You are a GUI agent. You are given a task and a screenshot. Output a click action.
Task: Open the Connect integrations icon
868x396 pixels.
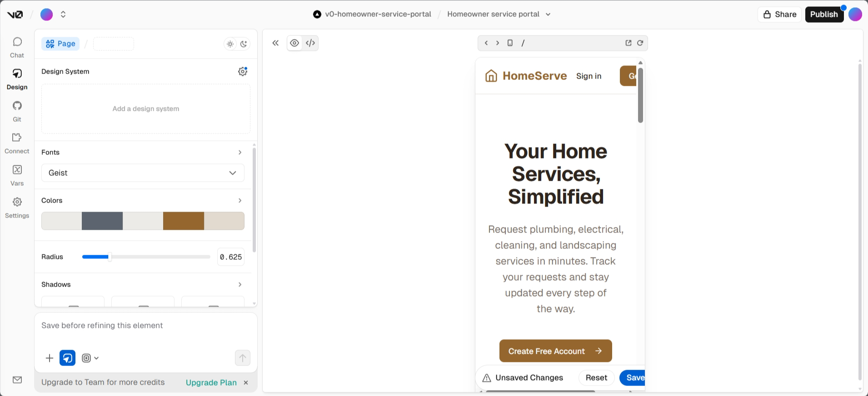pyautogui.click(x=17, y=138)
